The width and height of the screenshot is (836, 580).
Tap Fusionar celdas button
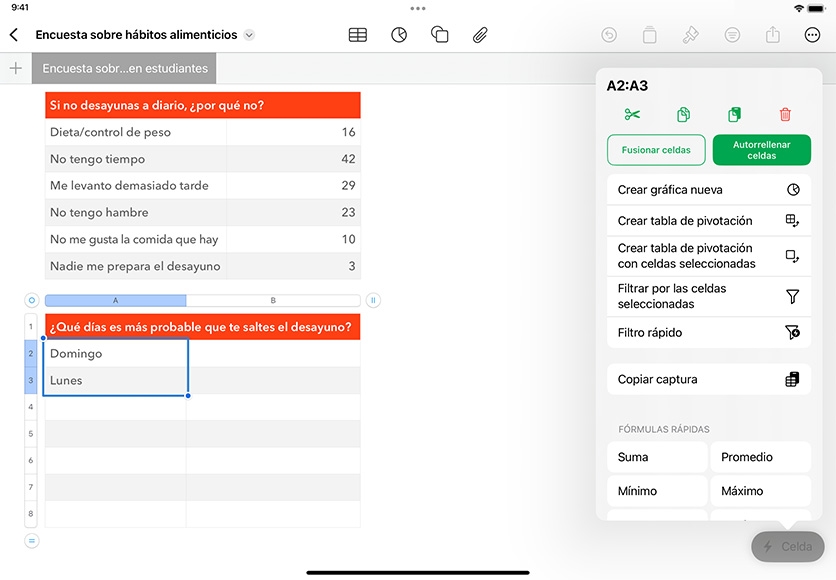(x=656, y=150)
